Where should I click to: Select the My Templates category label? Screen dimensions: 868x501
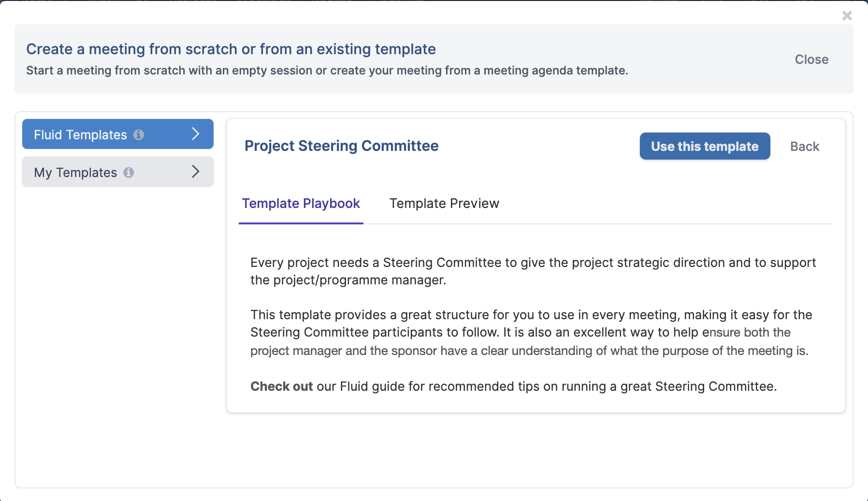click(x=75, y=173)
